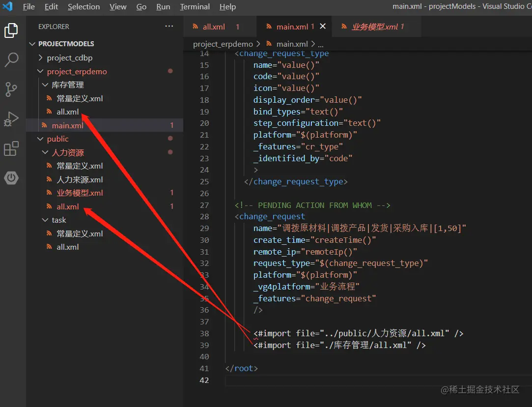Click the PENDING ACTION FROM WHOM comment

pyautogui.click(x=312, y=205)
